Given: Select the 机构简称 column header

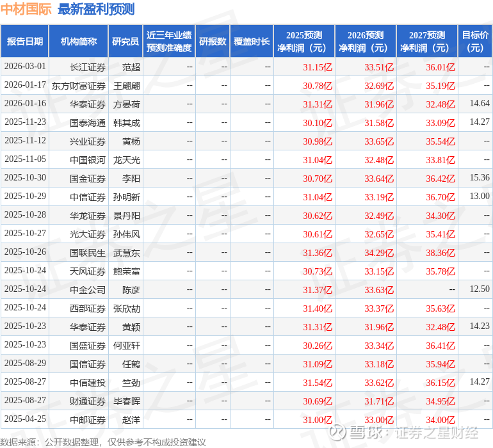Looking at the screenshot, I should [79, 42].
